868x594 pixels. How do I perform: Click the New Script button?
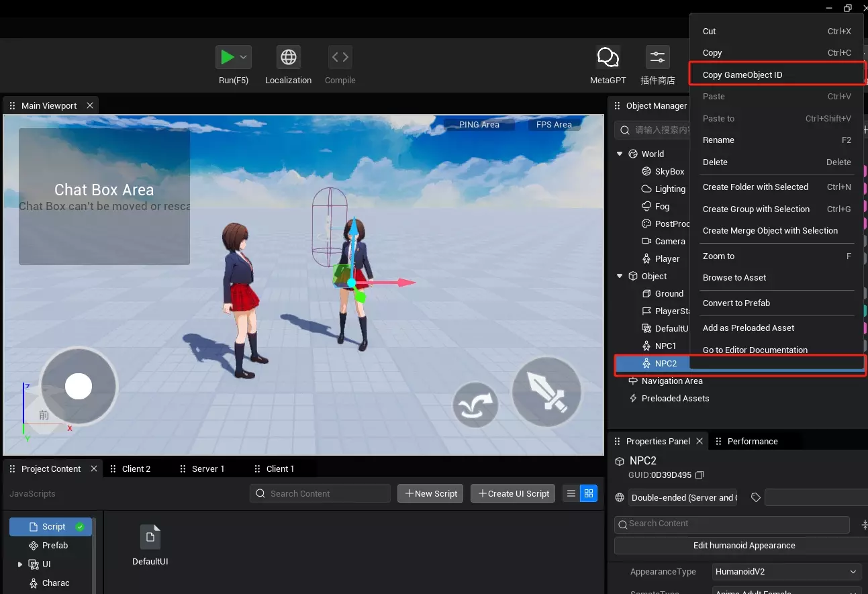(x=431, y=493)
